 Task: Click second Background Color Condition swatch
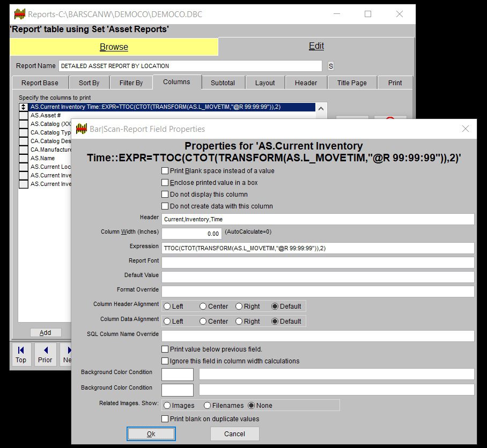pos(178,390)
